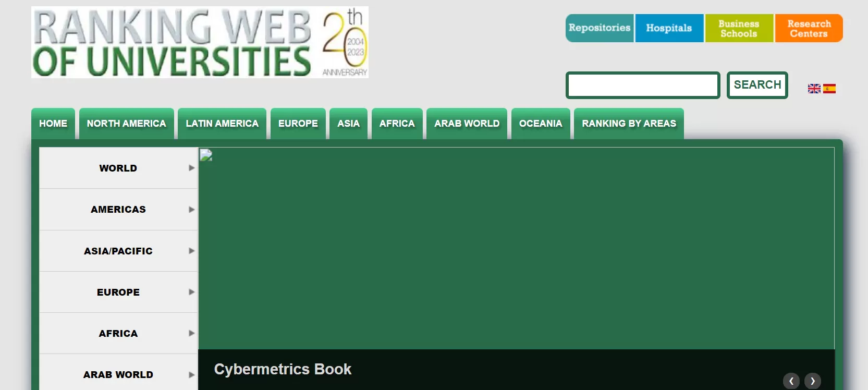Open the RANKING BY AREAS tab
This screenshot has width=868, height=390.
(629, 124)
